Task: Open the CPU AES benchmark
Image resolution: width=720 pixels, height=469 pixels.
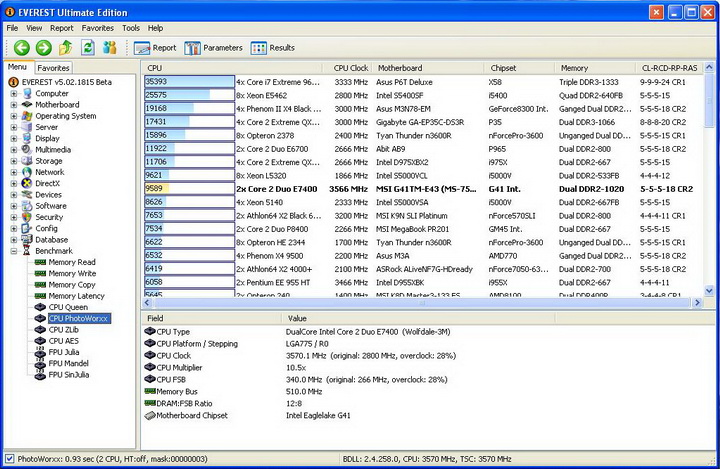Action: [63, 341]
